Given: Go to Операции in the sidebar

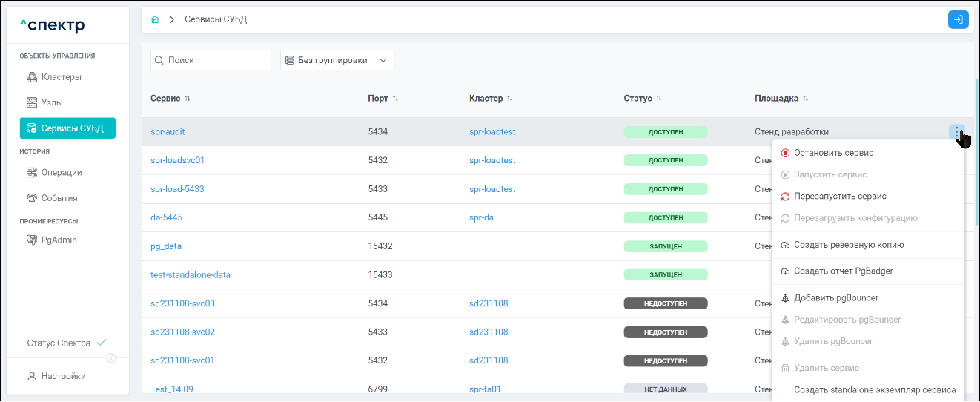Looking at the screenshot, I should (61, 173).
